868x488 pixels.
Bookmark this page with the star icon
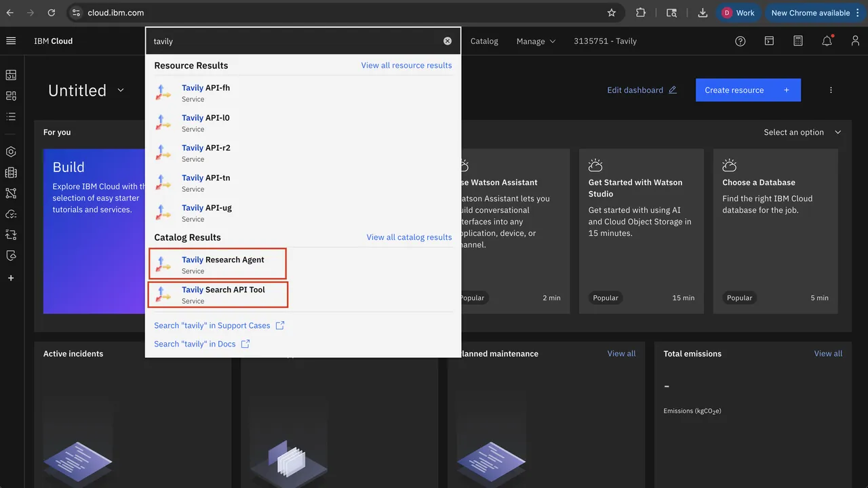pos(612,12)
